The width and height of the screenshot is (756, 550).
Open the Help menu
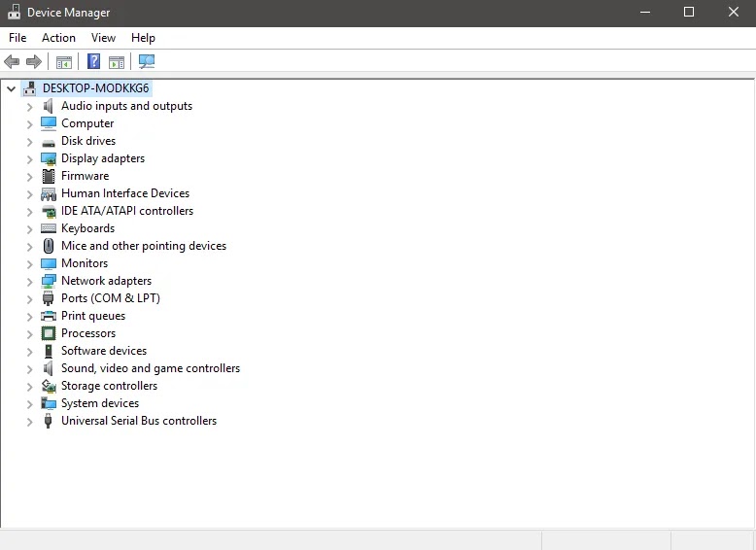143,38
